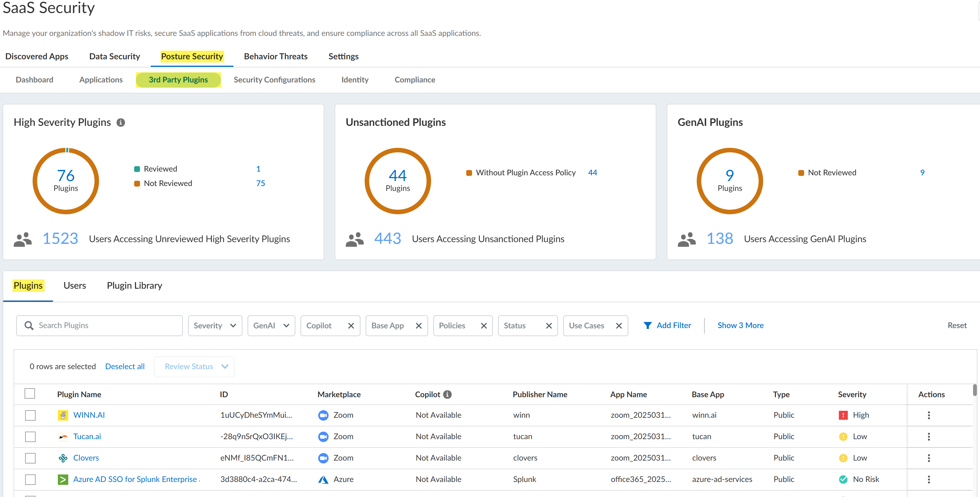This screenshot has height=497, width=980.
Task: Open the GenAI filter dropdown
Action: [271, 326]
